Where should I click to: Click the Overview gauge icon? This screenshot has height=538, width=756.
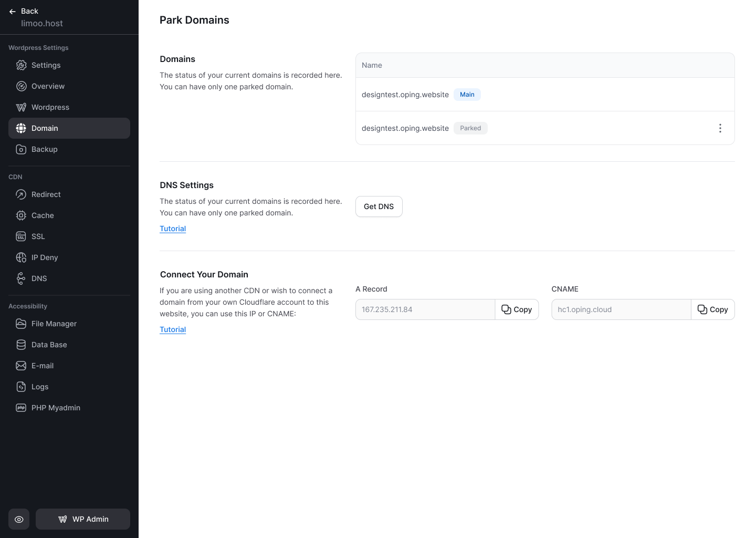[x=21, y=86]
